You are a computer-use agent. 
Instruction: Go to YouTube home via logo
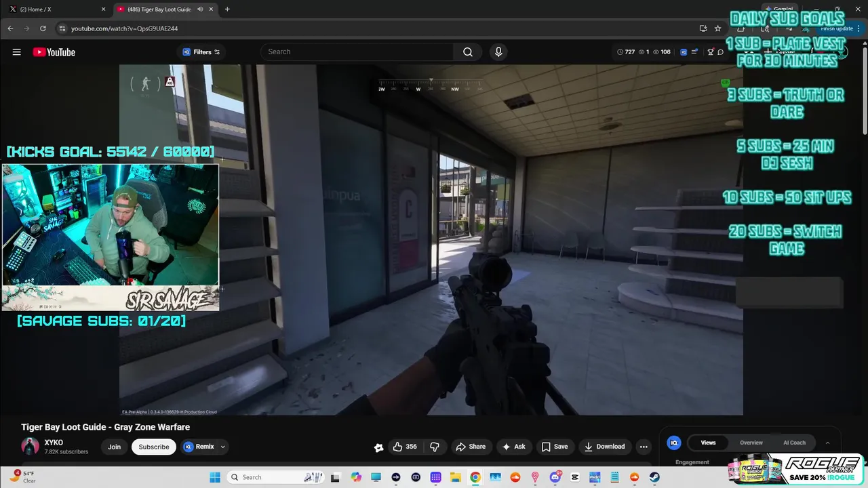(x=54, y=52)
